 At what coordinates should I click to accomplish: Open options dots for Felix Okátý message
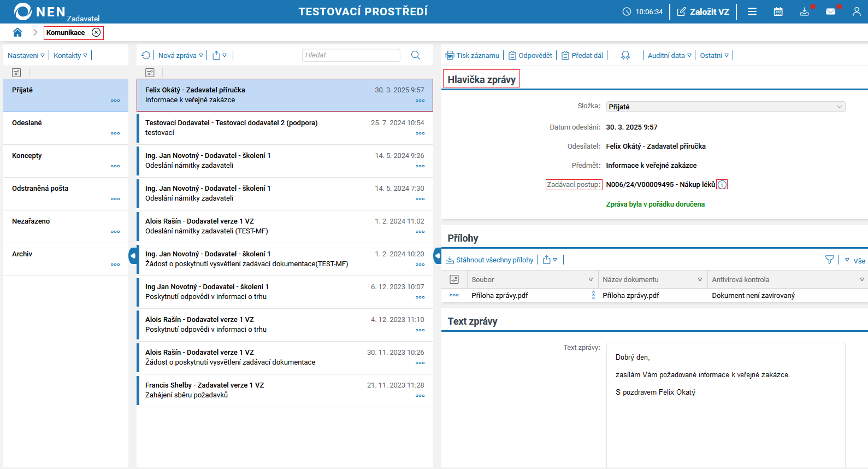pos(420,101)
